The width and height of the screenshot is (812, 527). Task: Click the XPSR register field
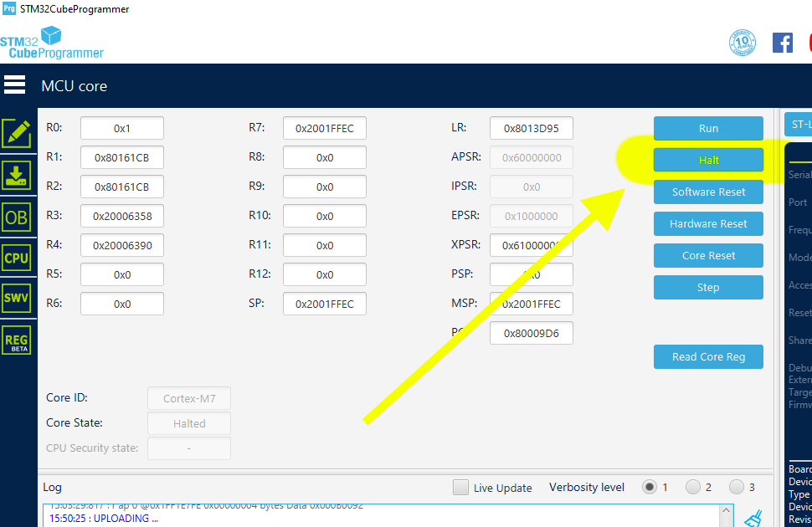pyautogui.click(x=532, y=245)
